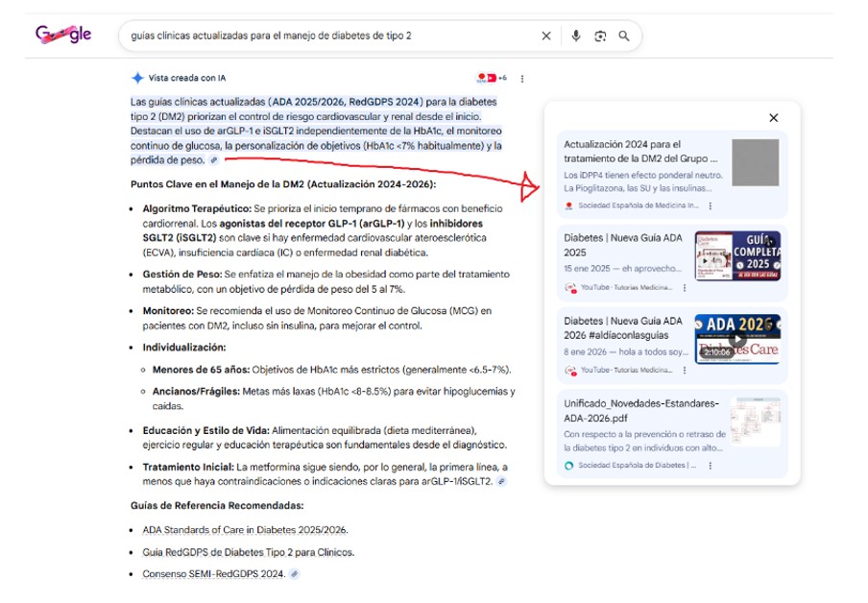Open Google Lens image search
Screen dimensions: 868x603
(600, 36)
